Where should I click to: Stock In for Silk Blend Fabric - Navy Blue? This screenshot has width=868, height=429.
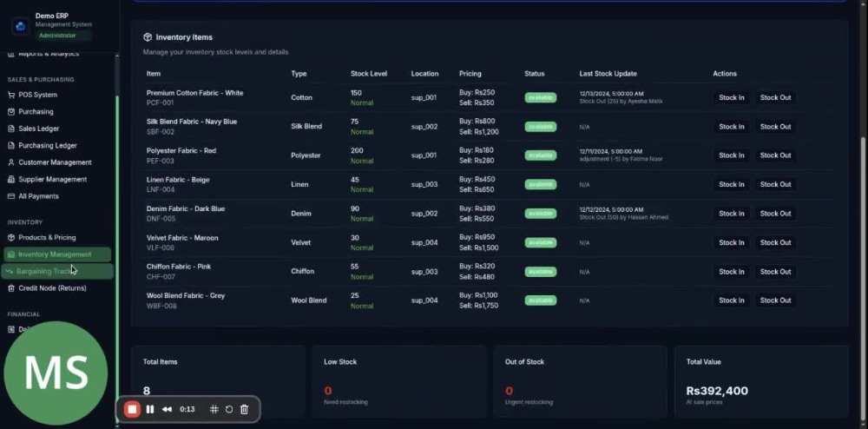point(731,127)
